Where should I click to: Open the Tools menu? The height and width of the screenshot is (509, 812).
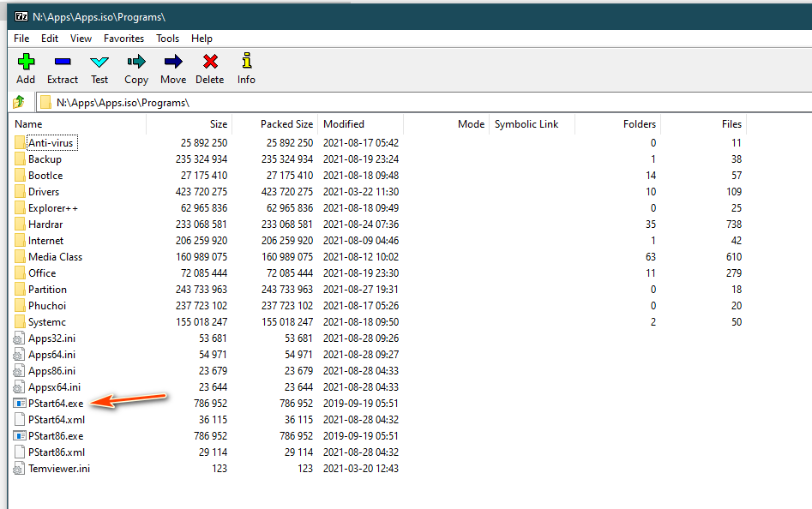tap(168, 39)
